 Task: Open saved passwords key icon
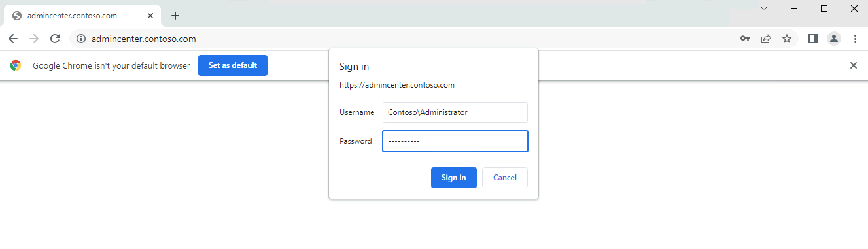point(745,39)
